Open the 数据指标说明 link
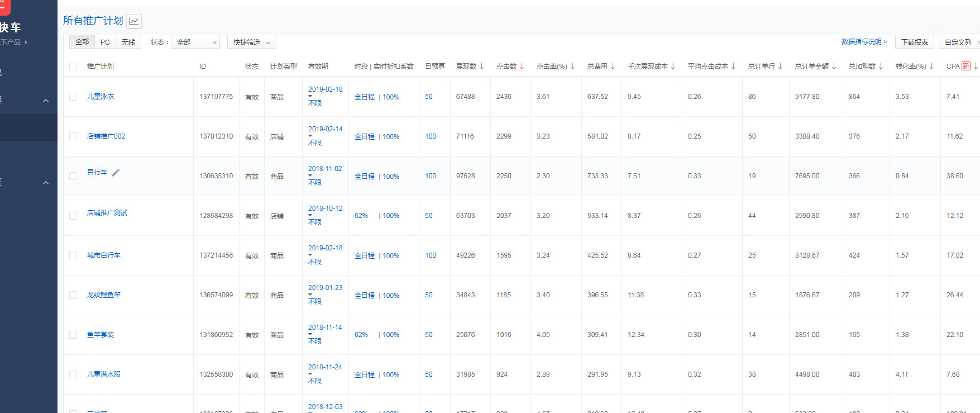 pyautogui.click(x=864, y=42)
